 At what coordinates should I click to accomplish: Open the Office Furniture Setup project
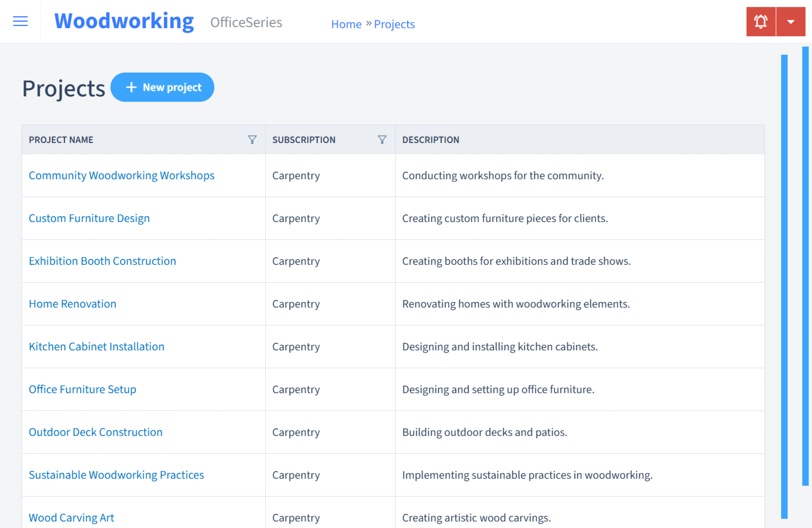[82, 389]
